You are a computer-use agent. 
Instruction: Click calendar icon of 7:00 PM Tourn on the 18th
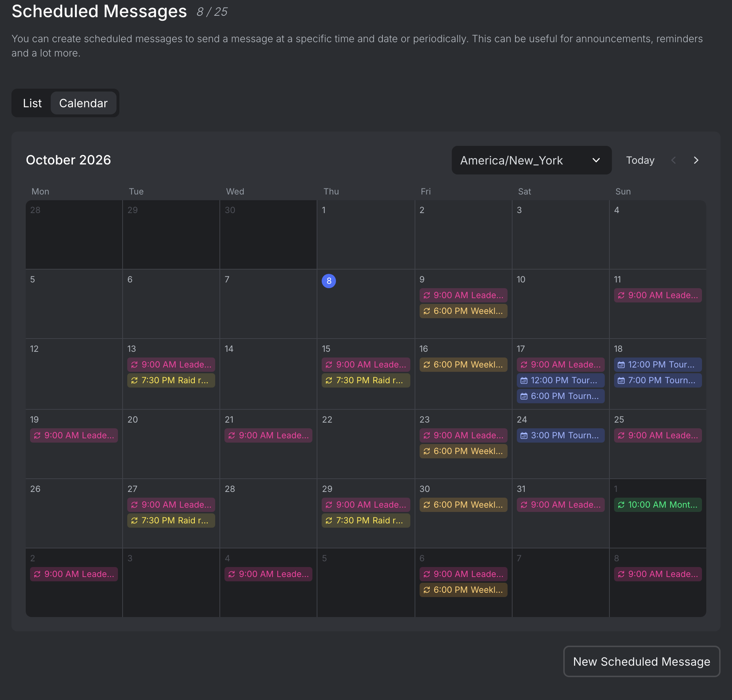pos(621,380)
